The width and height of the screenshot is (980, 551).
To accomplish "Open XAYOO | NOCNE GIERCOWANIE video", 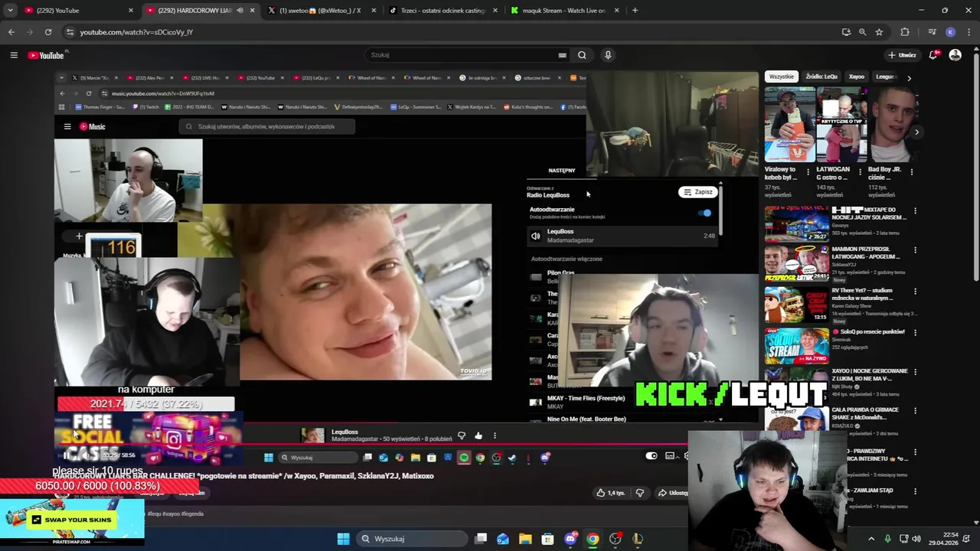I will pos(869,374).
